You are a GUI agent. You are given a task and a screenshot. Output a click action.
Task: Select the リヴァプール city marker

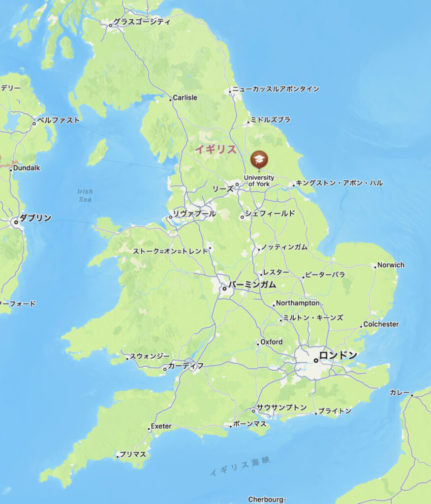[x=171, y=217]
